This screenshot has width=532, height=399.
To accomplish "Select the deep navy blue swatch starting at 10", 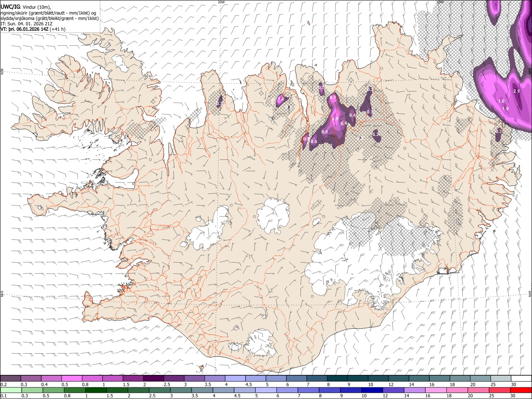I will pyautogui.click(x=372, y=390).
